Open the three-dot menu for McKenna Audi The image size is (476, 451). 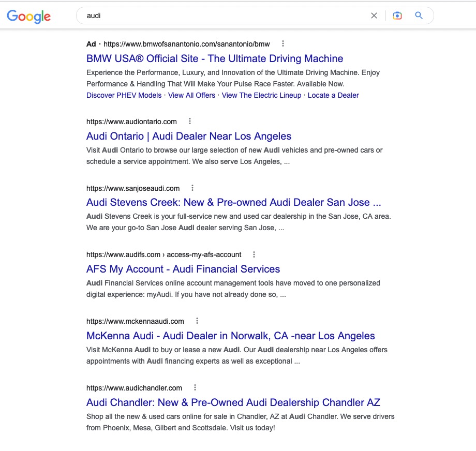point(197,321)
